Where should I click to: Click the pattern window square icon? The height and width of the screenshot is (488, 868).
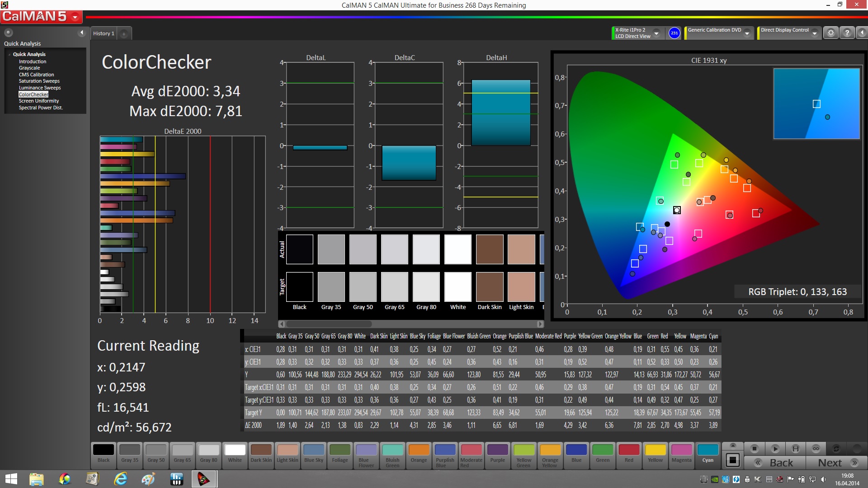click(x=733, y=460)
